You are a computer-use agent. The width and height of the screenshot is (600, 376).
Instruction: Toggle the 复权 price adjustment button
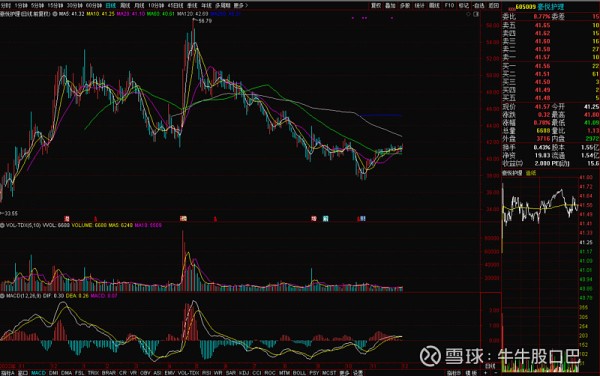[376, 6]
